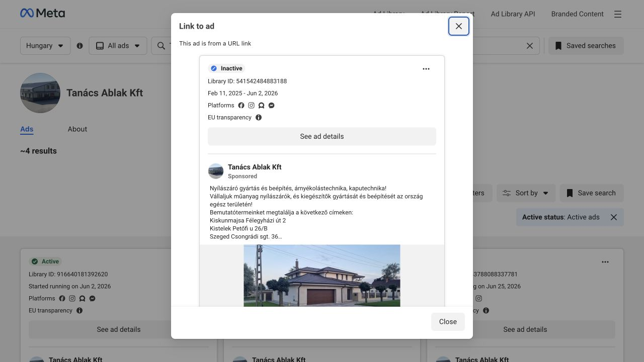Screen dimensions: 644x362
Task: Open See ad details on Jun 25 ad card
Action: tap(525, 329)
